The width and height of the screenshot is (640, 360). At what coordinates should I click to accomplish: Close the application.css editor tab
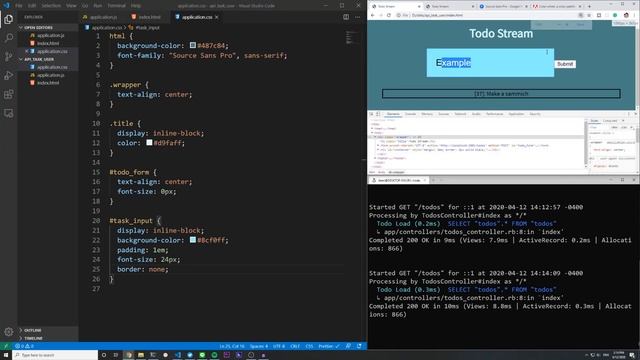(x=217, y=17)
